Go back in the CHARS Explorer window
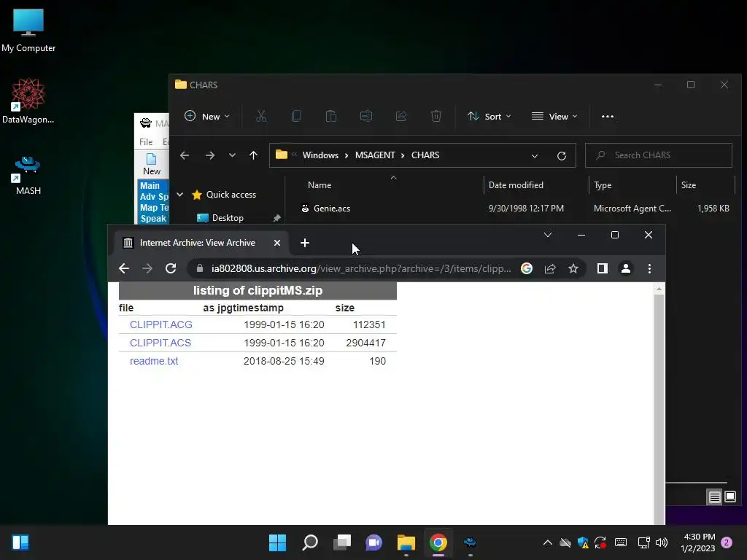This screenshot has height=560, width=747. click(x=185, y=155)
